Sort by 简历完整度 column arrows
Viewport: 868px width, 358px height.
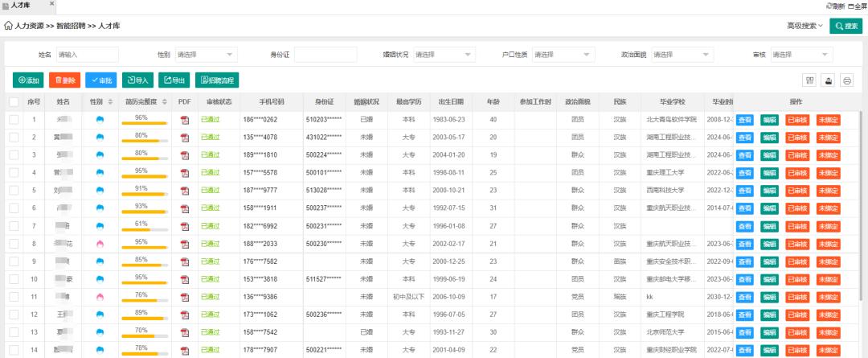click(x=165, y=102)
